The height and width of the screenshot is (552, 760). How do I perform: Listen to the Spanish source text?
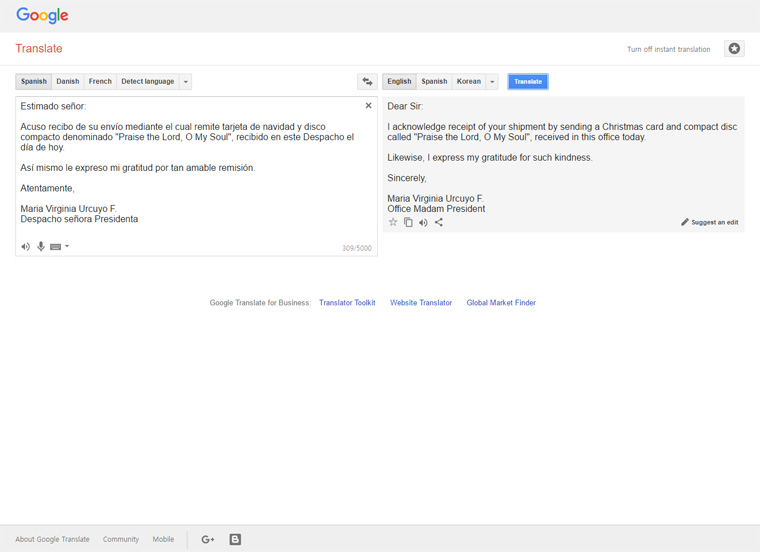pyautogui.click(x=26, y=247)
